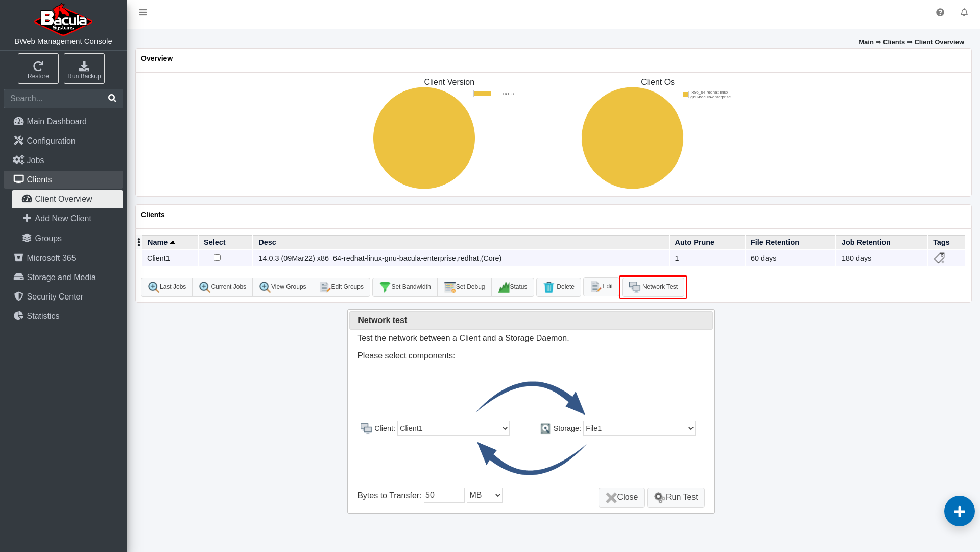Click the Restore button
The width and height of the screenshot is (980, 552).
click(38, 68)
